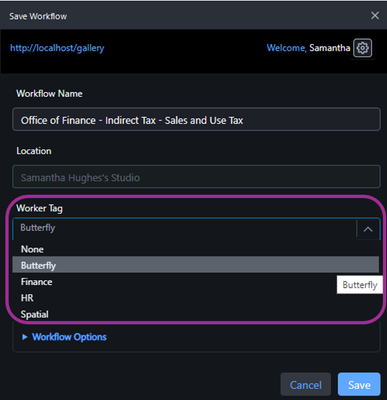This screenshot has width=387, height=400.
Task: Click the Location field showing Samantha Hughes's Studio
Action: tap(196, 177)
